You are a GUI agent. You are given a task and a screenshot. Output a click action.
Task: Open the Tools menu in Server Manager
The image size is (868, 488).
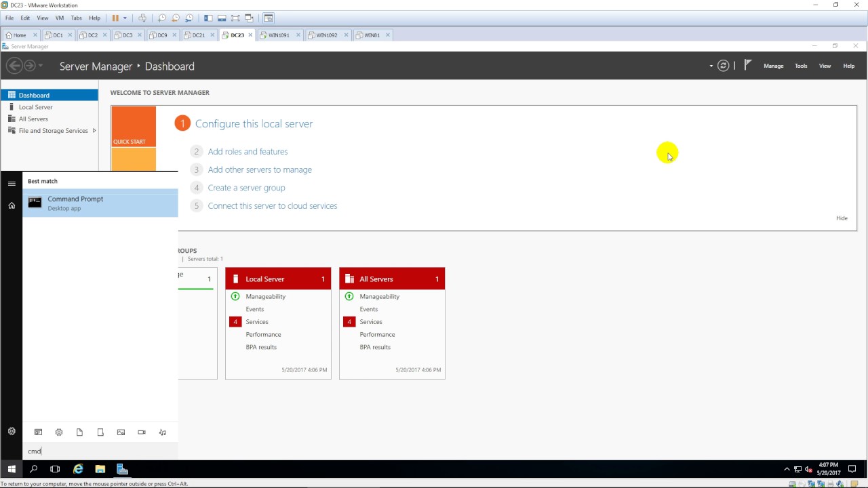tap(801, 66)
